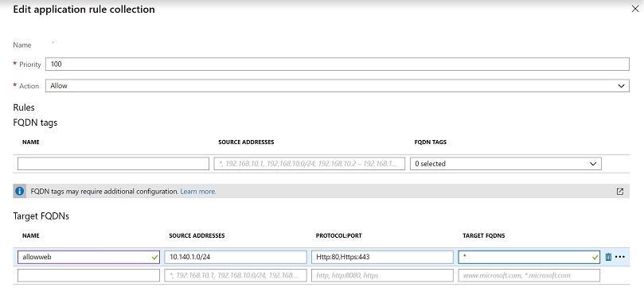Viewport: 644px width, 307px height.
Task: Click empty Source Addresses field in new rule row
Action: (x=236, y=275)
